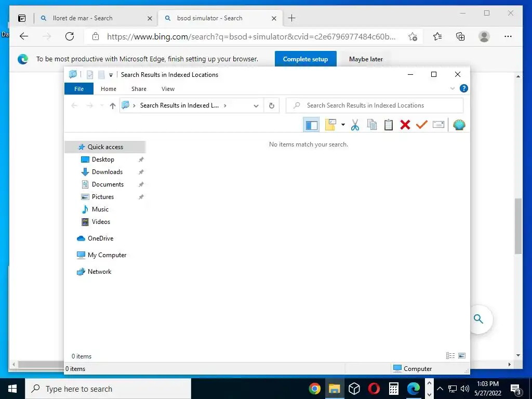Click the Explorer help question mark icon

[x=464, y=88]
